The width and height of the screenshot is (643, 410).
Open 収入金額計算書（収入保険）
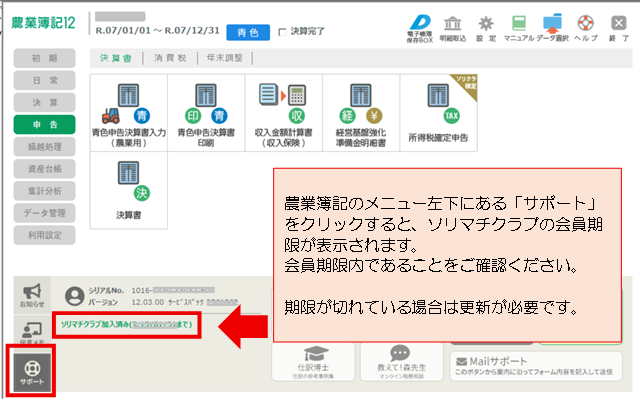[x=283, y=113]
